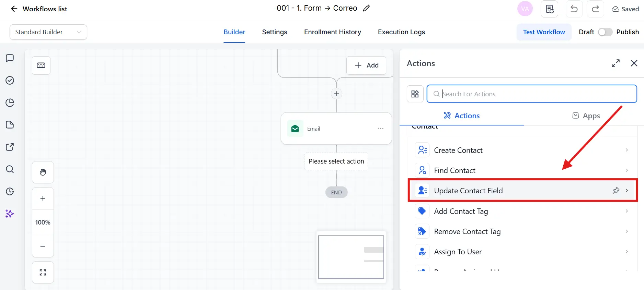Viewport: 644px width, 290px height.
Task: Click the 100% zoom level indicator
Action: click(43, 222)
